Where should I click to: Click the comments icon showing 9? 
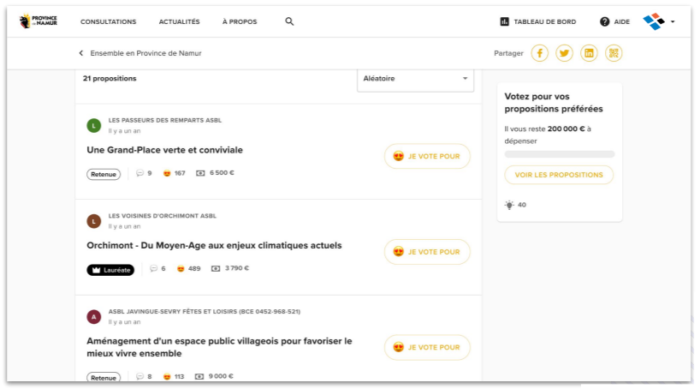(x=140, y=173)
